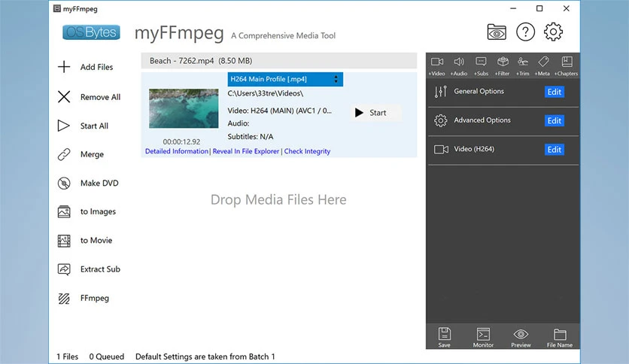Add subtitles with +Subs
Screen dimensions: 629x364
pyautogui.click(x=481, y=65)
